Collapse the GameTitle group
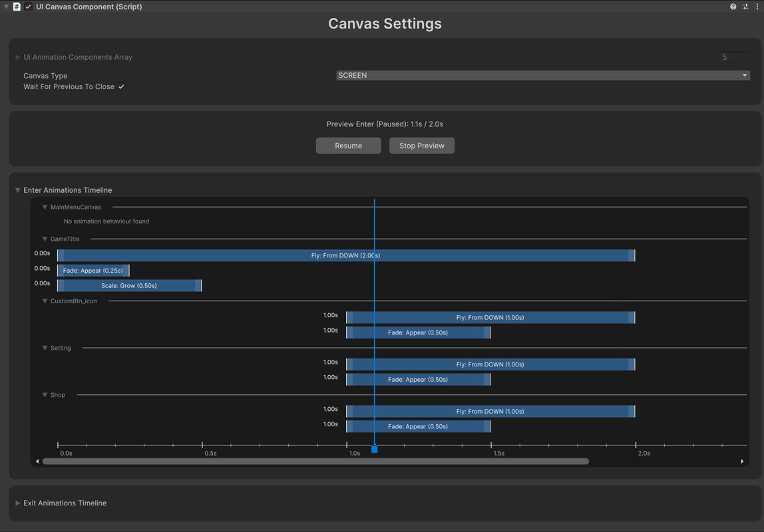The width and height of the screenshot is (764, 532). 45,239
